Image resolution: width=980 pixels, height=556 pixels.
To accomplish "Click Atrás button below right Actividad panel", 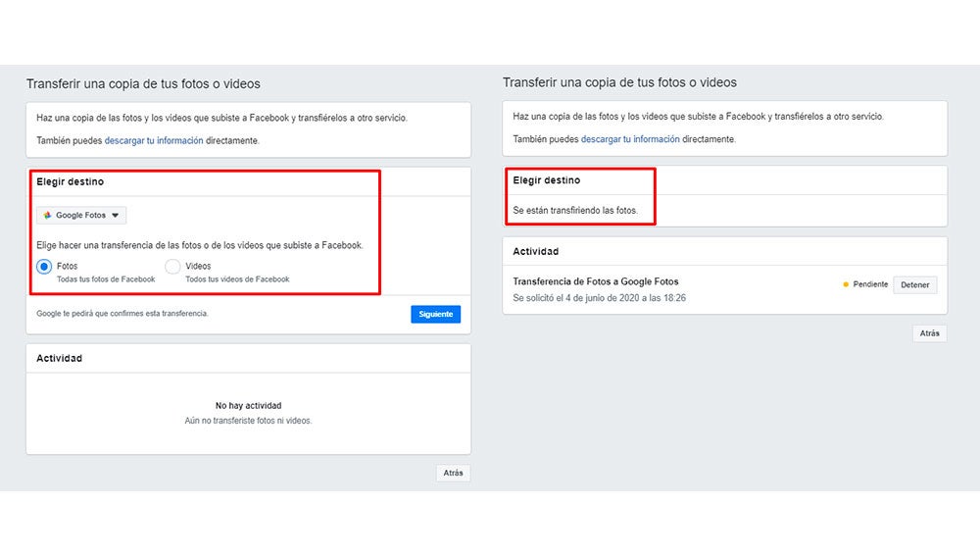I will pyautogui.click(x=929, y=333).
